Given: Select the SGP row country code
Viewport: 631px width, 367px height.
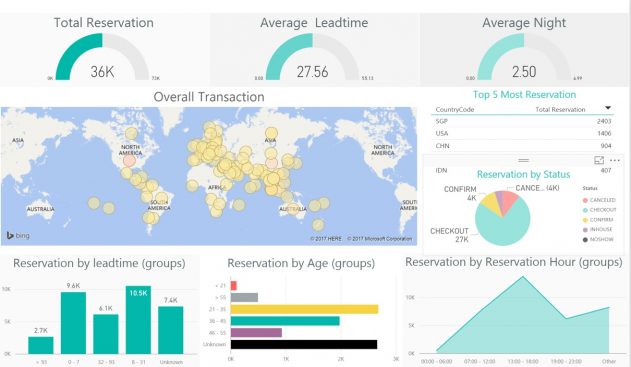Looking at the screenshot, I should click(x=441, y=121).
